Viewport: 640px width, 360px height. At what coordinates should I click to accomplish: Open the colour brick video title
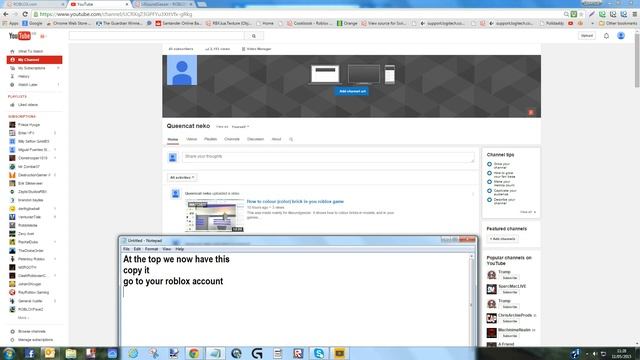(x=295, y=201)
